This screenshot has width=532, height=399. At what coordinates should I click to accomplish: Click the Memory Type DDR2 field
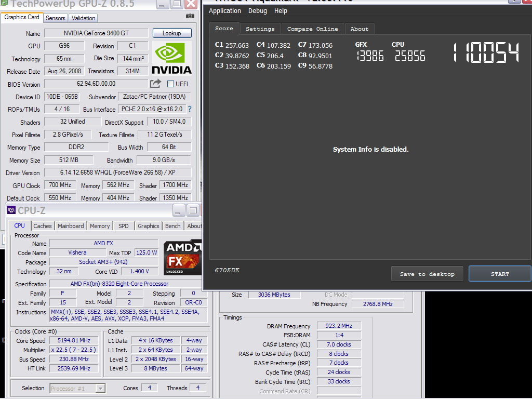pyautogui.click(x=76, y=147)
